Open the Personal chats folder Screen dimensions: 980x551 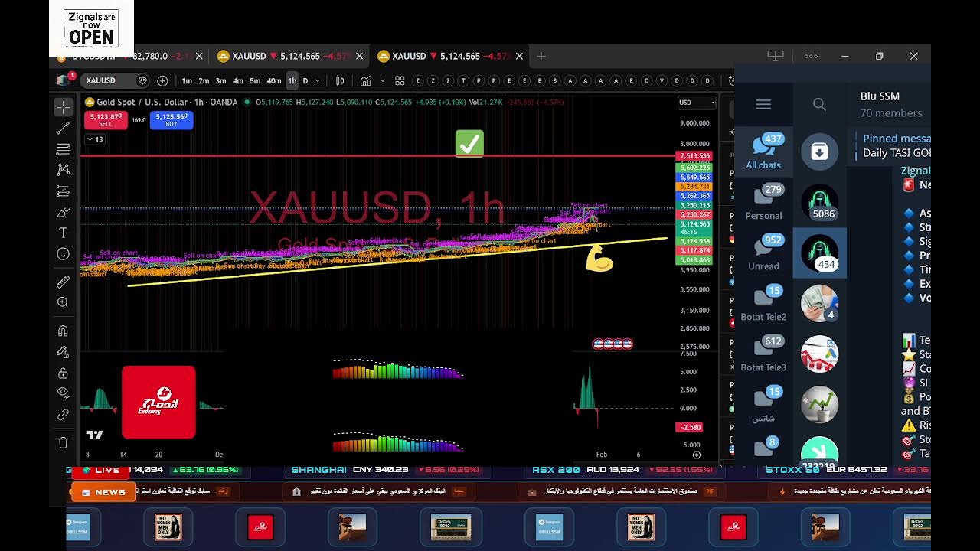[x=763, y=202]
